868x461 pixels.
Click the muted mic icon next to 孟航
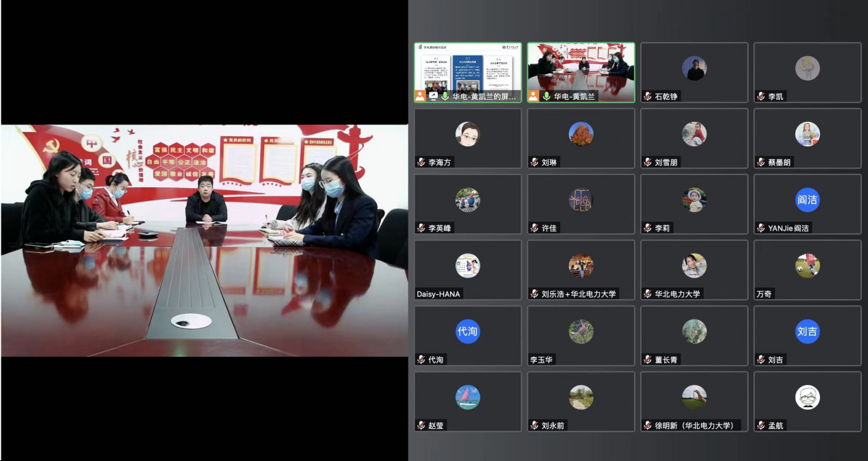click(x=761, y=425)
